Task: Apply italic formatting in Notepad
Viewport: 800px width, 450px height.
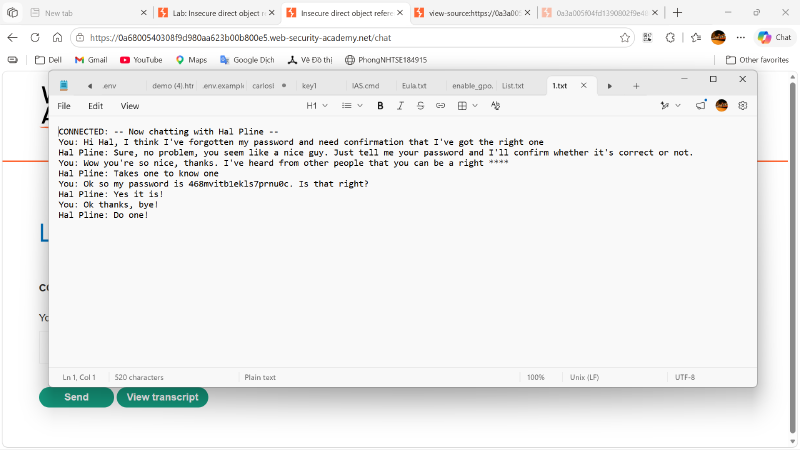Action: tap(400, 106)
